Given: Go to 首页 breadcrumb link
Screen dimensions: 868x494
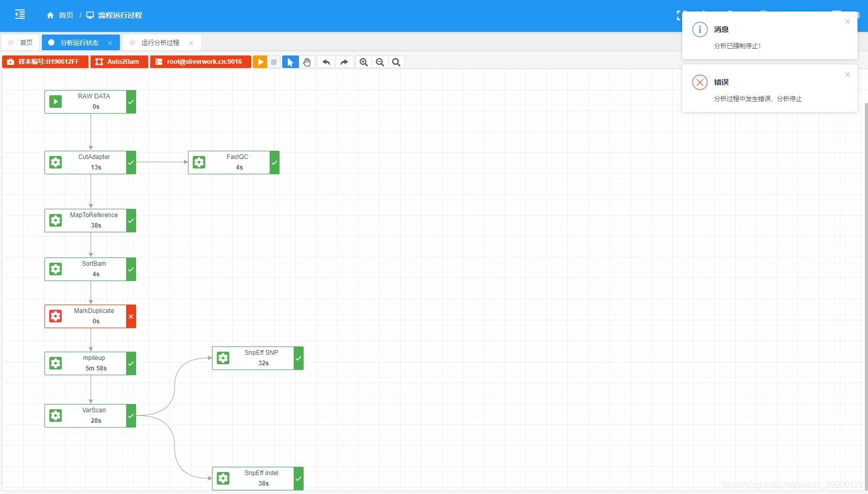Looking at the screenshot, I should [66, 15].
